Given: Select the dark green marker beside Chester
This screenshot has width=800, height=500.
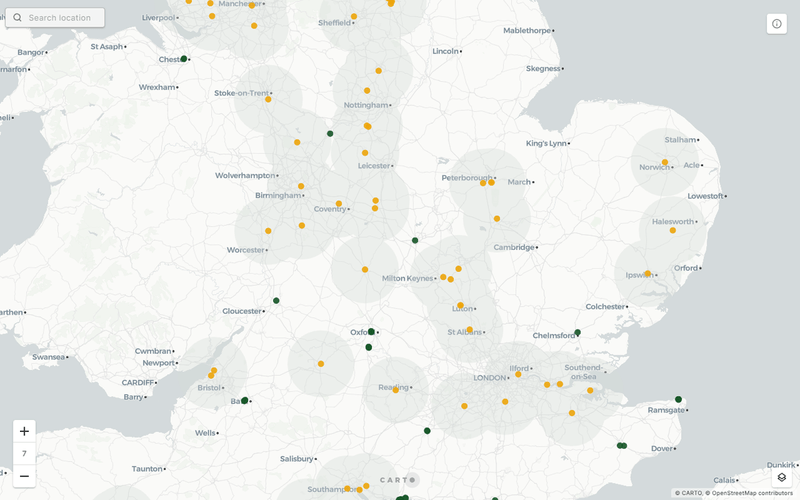Looking at the screenshot, I should pyautogui.click(x=184, y=59).
